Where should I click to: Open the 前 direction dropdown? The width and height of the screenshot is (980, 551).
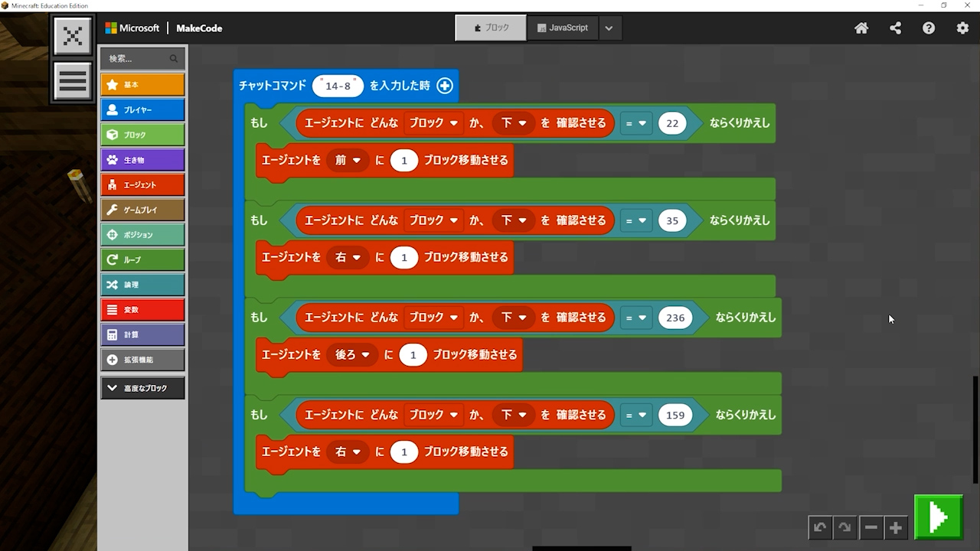pos(347,161)
